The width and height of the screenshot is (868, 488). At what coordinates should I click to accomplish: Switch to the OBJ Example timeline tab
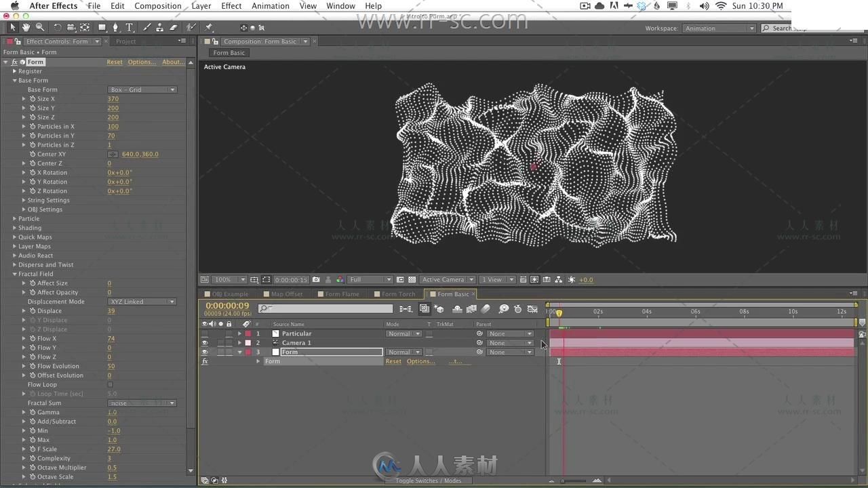click(x=230, y=294)
